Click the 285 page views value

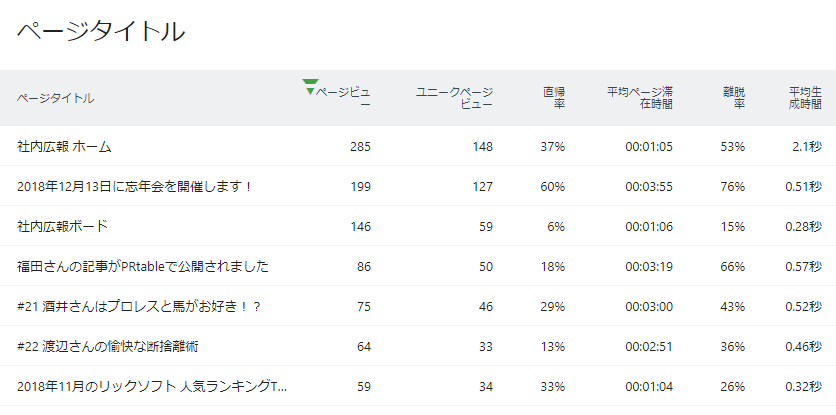[x=360, y=147]
